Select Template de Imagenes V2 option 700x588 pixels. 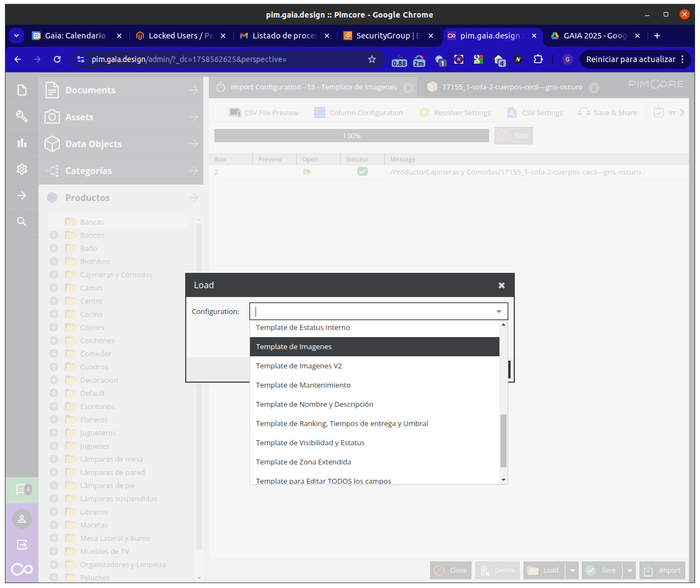pyautogui.click(x=298, y=366)
